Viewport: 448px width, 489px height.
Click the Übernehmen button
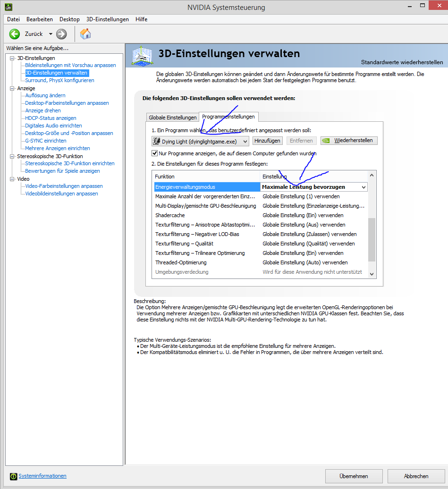[354, 476]
